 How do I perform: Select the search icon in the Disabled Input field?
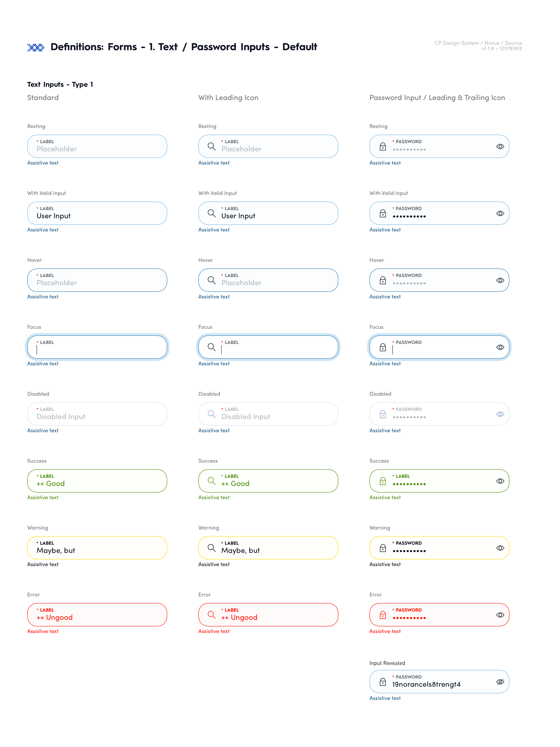point(212,414)
